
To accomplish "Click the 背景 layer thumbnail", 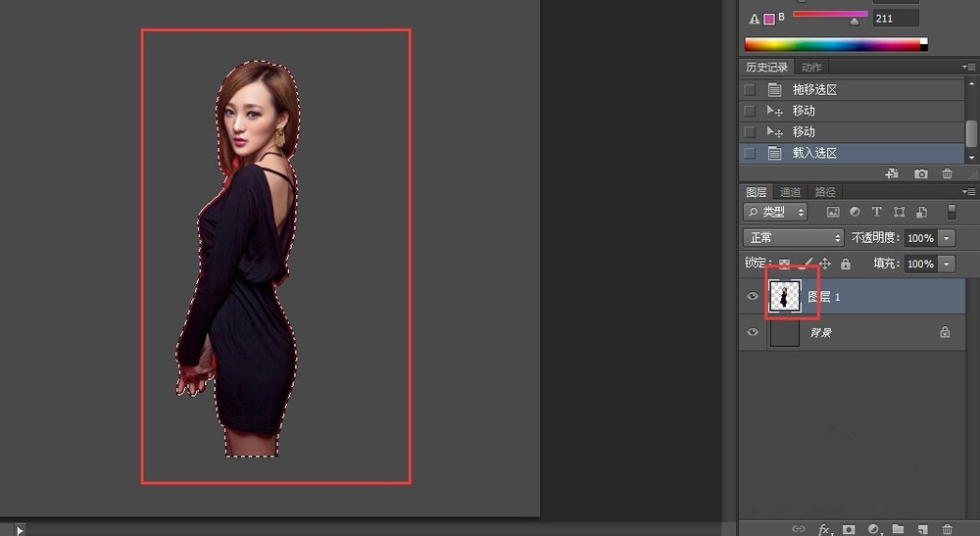I will click(784, 332).
